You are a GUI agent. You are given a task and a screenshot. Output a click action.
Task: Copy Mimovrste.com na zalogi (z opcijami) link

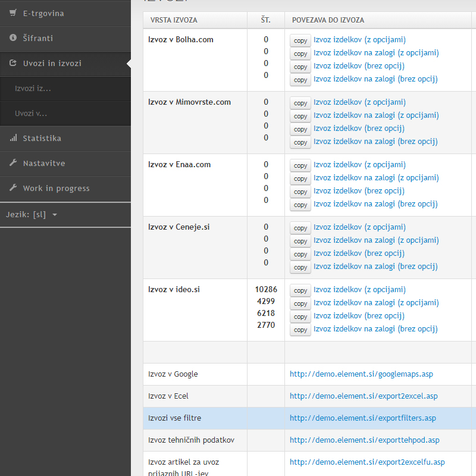[300, 116]
